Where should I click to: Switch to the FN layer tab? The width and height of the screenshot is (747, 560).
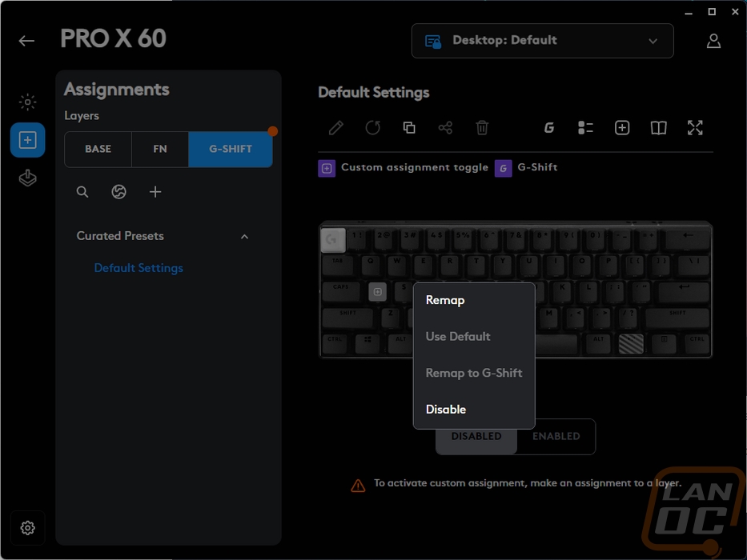160,149
